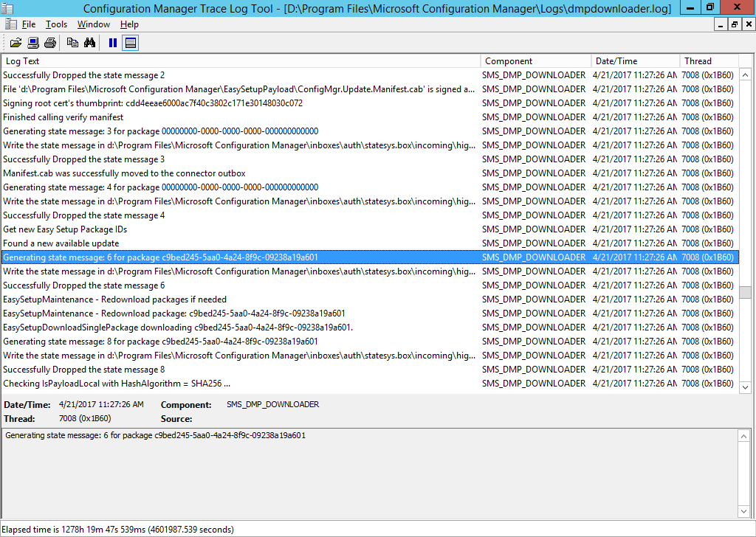Image resolution: width=756 pixels, height=537 pixels.
Task: Select row 'Generating state message: 3 for package'
Action: [x=370, y=131]
